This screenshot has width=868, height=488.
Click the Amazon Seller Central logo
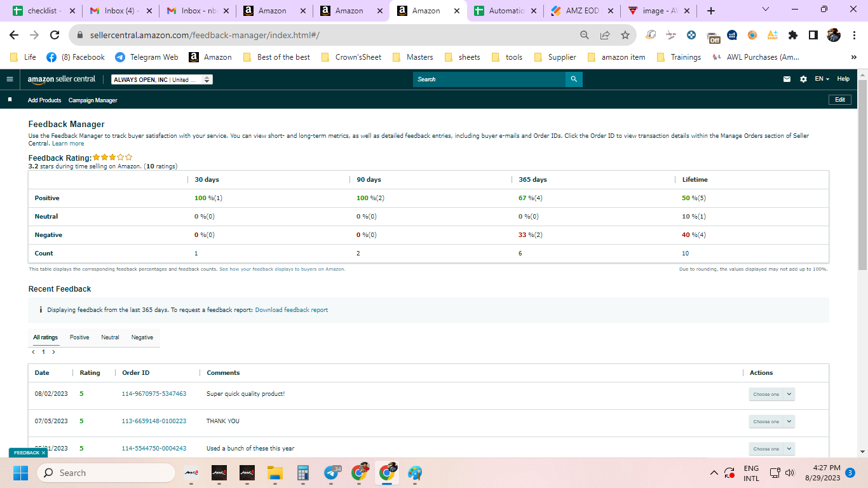point(62,79)
